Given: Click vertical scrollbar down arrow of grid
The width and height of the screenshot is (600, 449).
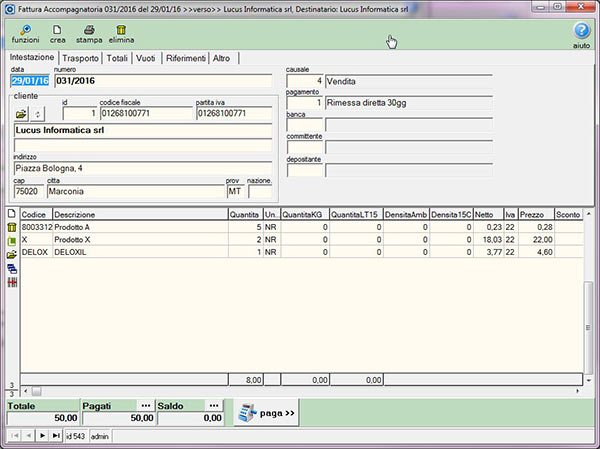Looking at the screenshot, I should pos(589,380).
